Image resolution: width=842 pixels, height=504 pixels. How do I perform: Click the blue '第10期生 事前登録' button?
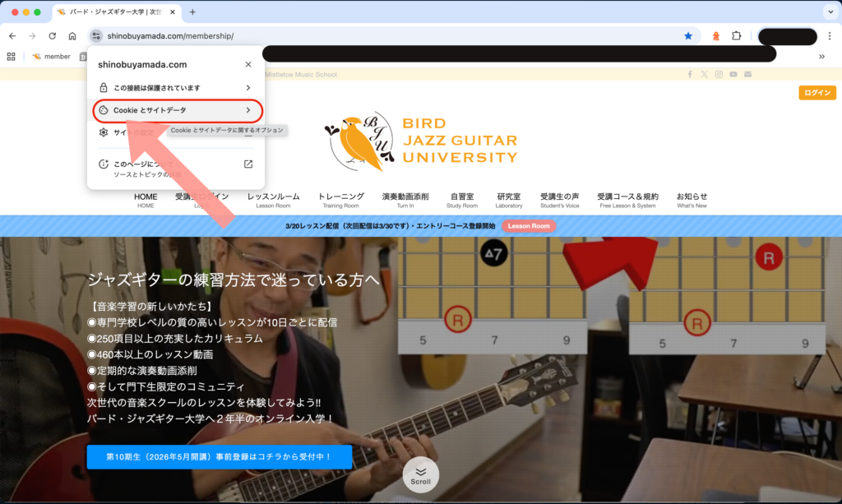point(219,457)
